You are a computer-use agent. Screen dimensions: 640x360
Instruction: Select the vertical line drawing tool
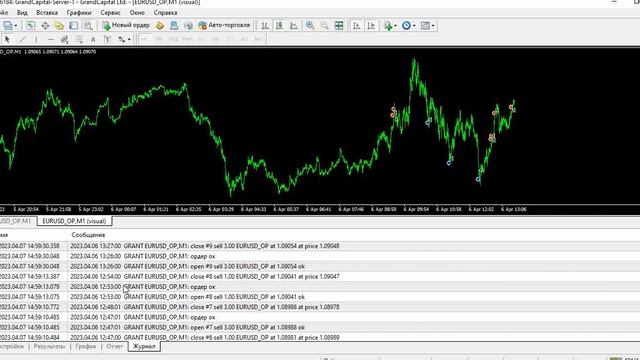pos(36,39)
